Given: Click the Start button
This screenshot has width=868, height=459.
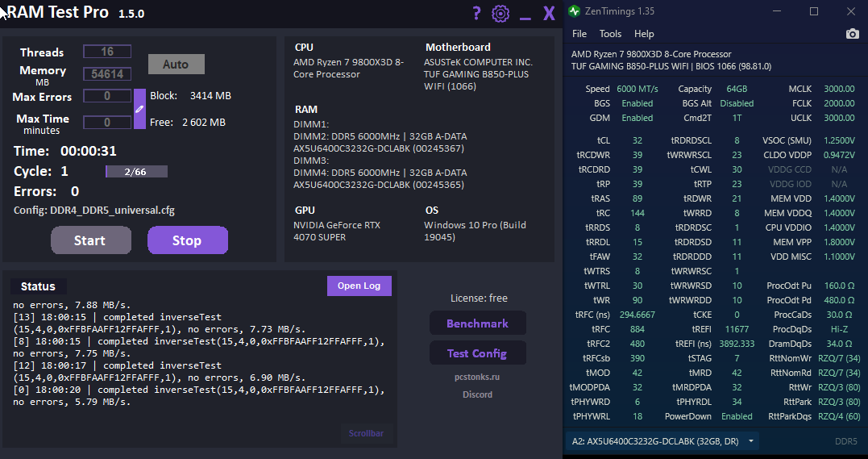Looking at the screenshot, I should pos(91,240).
